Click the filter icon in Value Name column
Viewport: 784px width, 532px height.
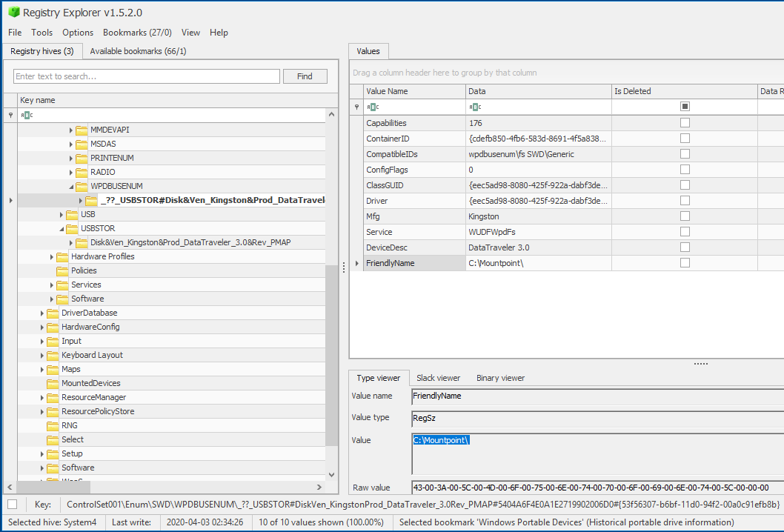click(372, 107)
